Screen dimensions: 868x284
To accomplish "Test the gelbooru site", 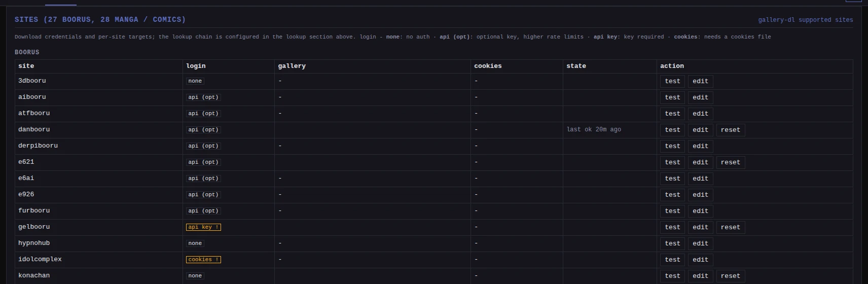I will coord(672,227).
